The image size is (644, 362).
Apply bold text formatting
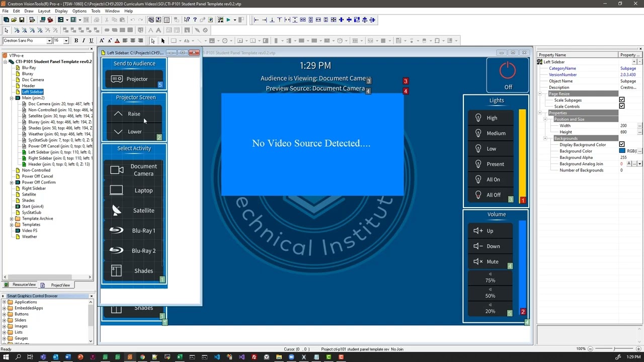(76, 41)
